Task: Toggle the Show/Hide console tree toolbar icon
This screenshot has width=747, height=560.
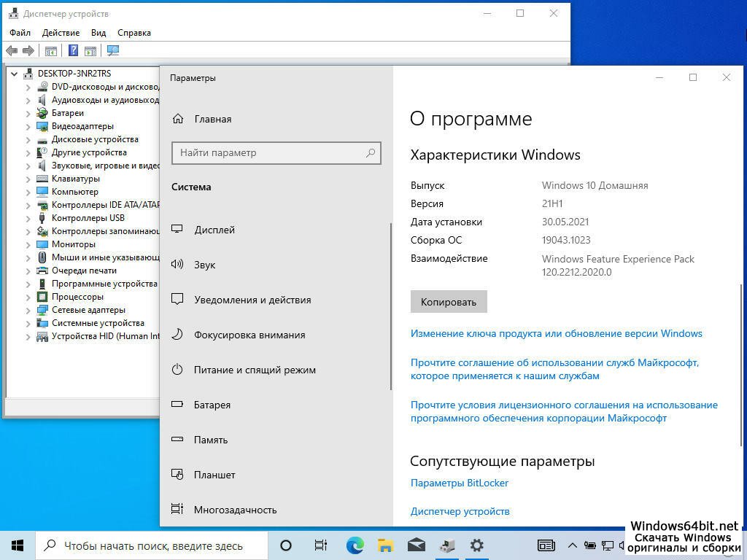Action: coord(51,50)
